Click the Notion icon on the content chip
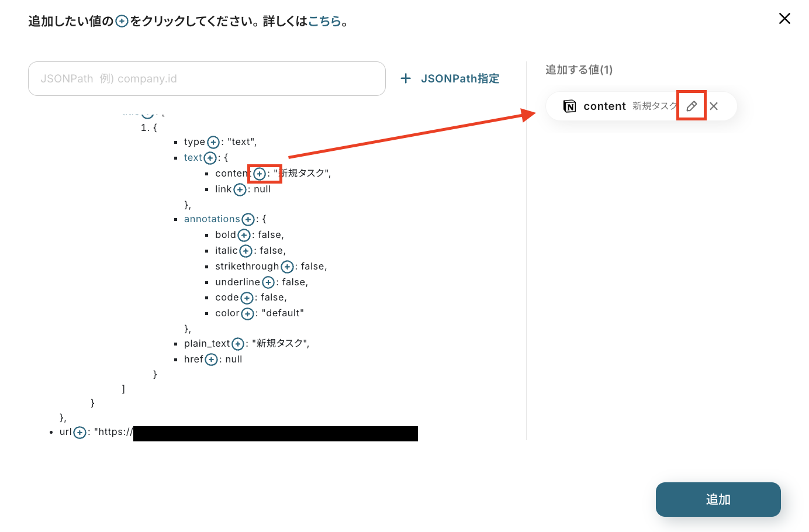The width and height of the screenshot is (809, 532). pos(569,106)
